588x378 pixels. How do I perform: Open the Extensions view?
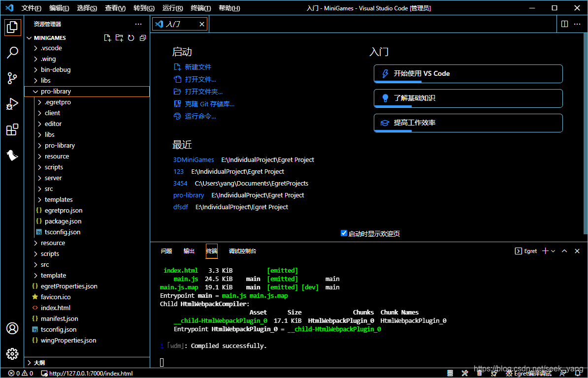click(x=12, y=129)
